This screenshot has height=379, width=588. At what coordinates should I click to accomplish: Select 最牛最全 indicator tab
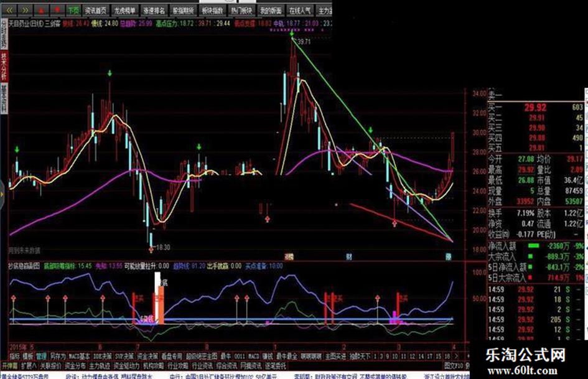point(286,356)
